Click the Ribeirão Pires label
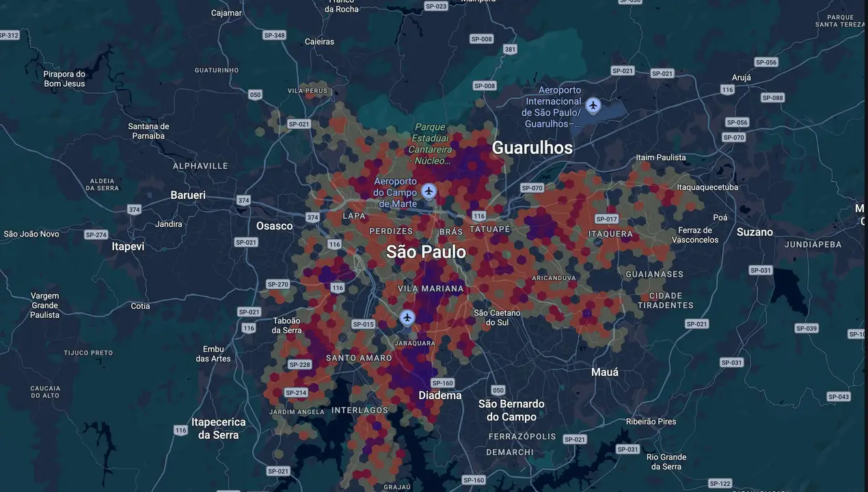 click(651, 422)
